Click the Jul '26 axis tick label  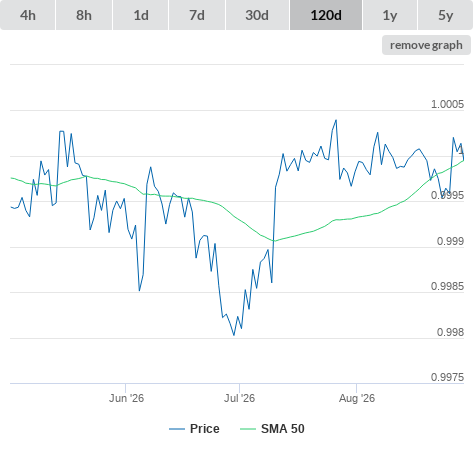pos(239,398)
